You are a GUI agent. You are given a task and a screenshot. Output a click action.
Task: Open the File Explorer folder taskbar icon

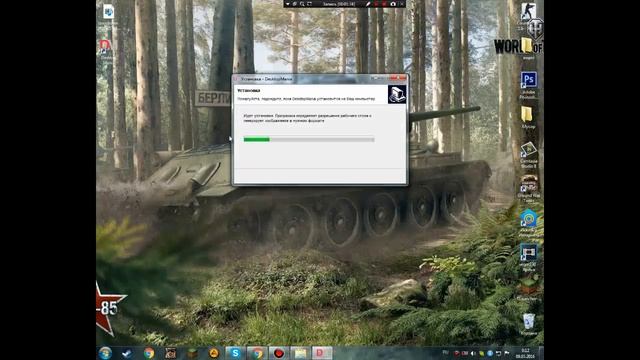click(x=300, y=353)
